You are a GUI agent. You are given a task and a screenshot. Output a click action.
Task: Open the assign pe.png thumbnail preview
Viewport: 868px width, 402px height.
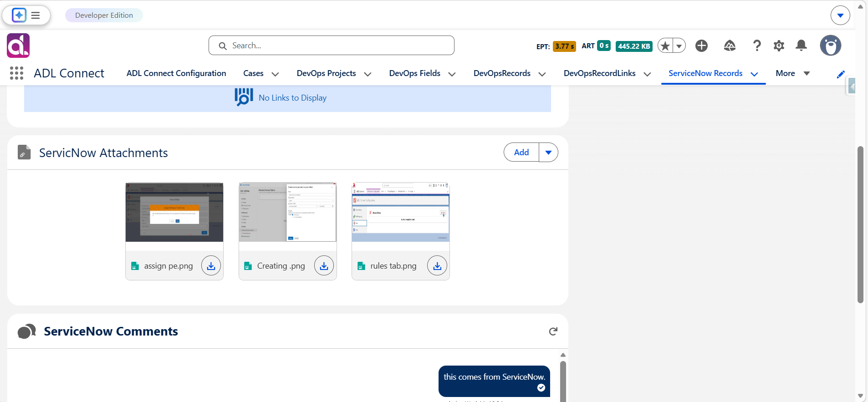point(174,212)
